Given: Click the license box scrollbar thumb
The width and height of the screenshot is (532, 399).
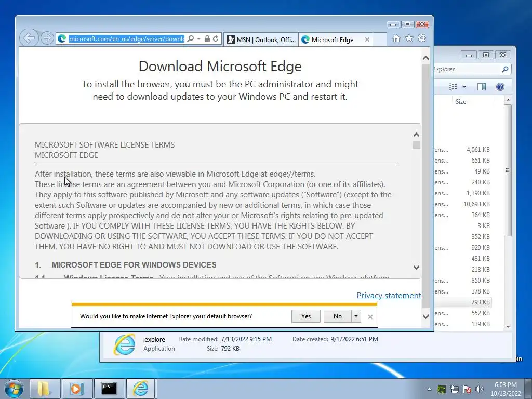Looking at the screenshot, I should [x=416, y=145].
